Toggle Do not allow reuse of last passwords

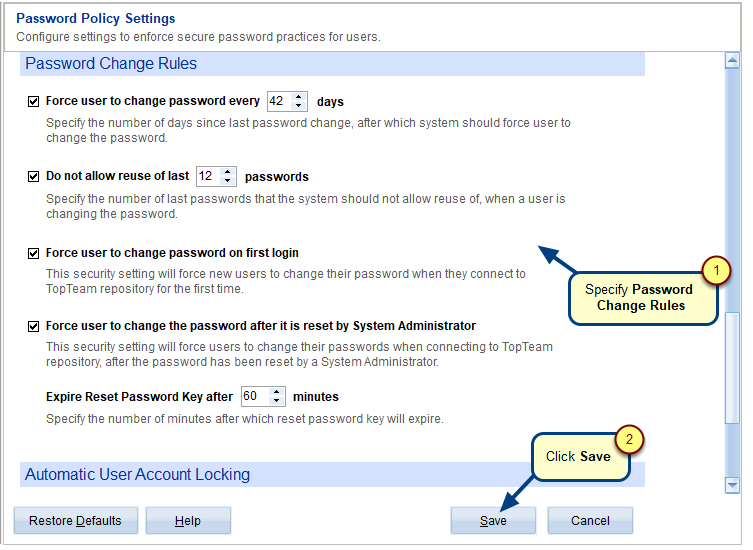tap(33, 176)
